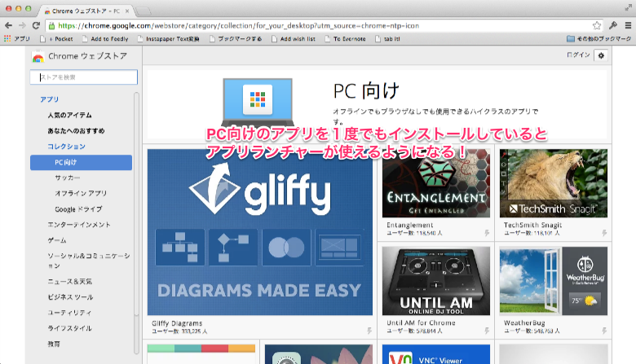Select the サッカー collection

point(68,178)
